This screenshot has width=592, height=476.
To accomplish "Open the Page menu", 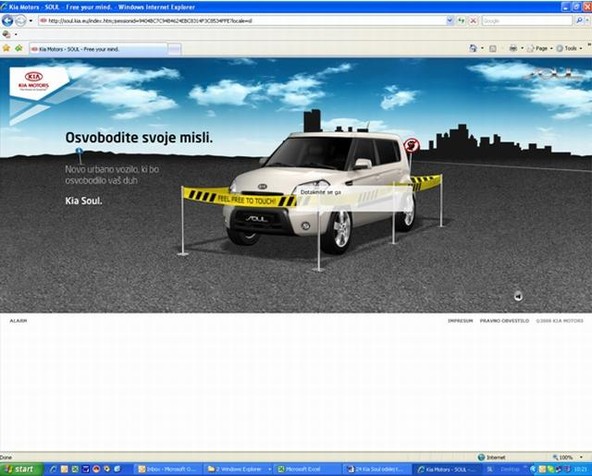I will 539,48.
